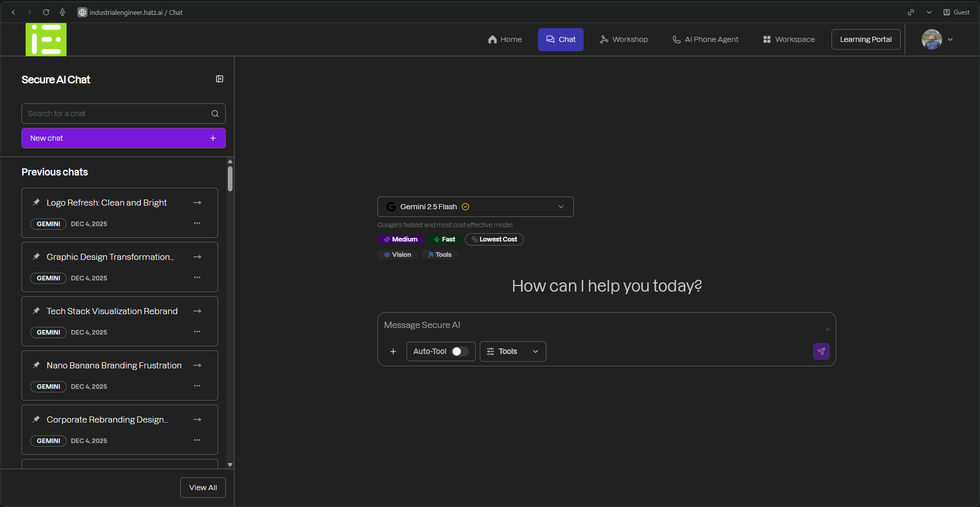This screenshot has width=980, height=507.
Task: Click the search magnifier in chat search bar
Action: pos(215,113)
